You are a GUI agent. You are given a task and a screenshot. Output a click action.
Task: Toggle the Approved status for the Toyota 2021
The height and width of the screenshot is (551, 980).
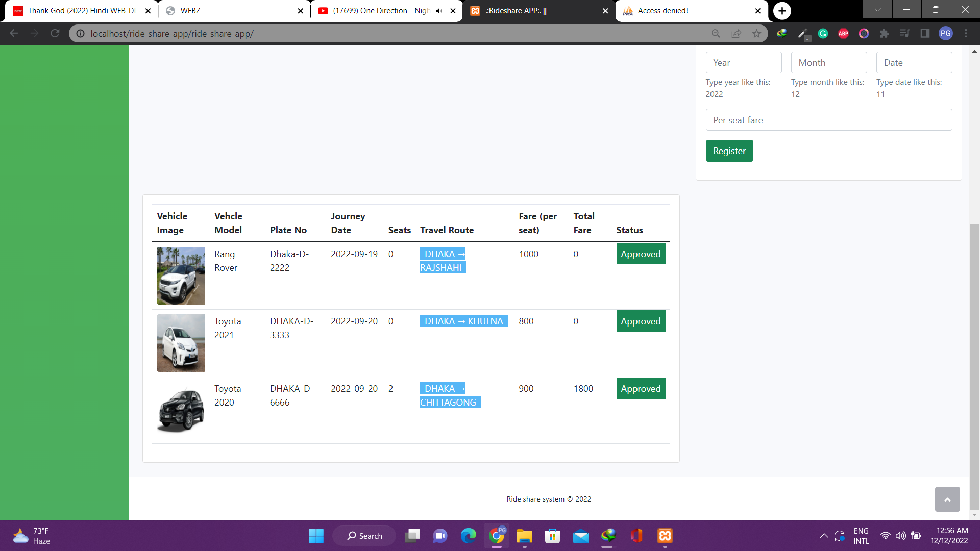tap(641, 321)
